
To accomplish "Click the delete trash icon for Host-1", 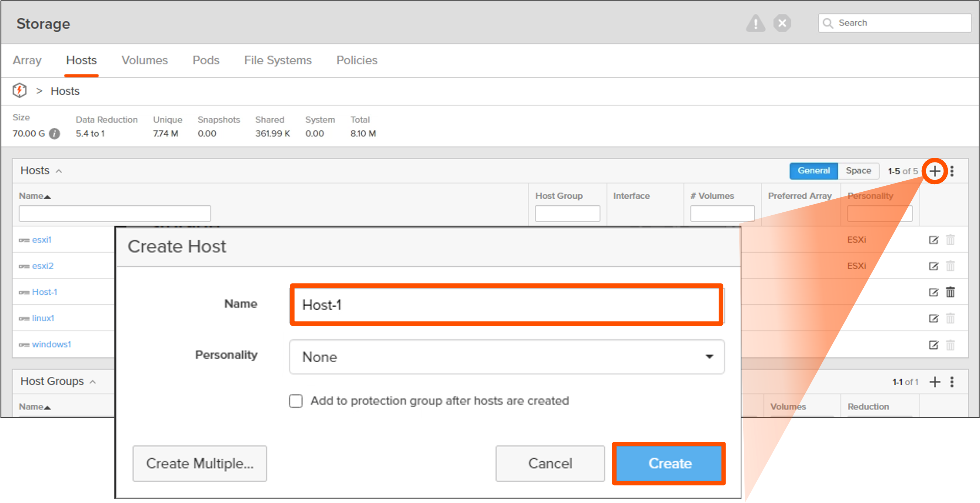I will point(950,292).
